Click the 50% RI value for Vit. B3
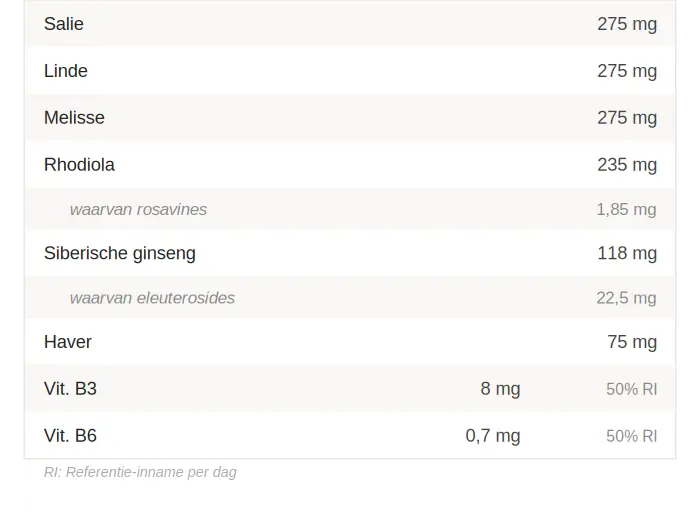 tap(631, 389)
